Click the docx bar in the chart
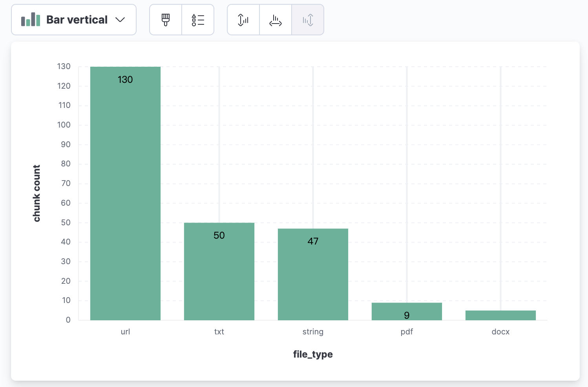Viewport: 588px width, 387px height. [500, 315]
